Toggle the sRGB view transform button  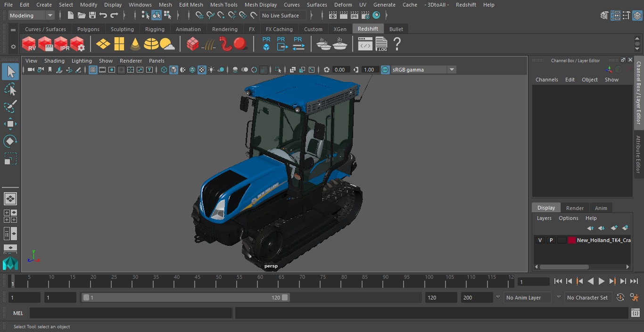(385, 70)
